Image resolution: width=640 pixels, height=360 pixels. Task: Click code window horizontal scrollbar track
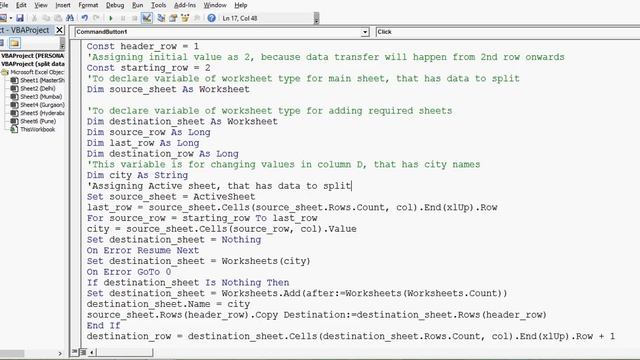[x=124, y=352]
